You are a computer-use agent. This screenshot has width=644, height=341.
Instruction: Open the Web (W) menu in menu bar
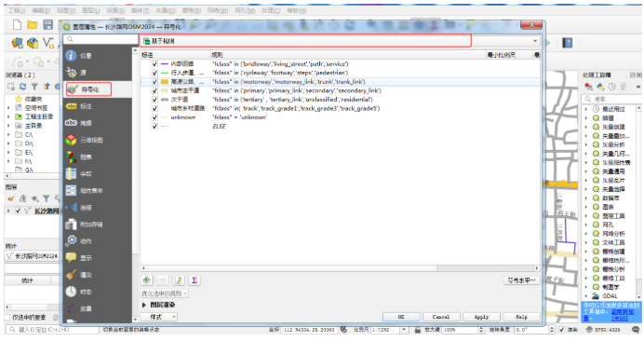coord(217,10)
